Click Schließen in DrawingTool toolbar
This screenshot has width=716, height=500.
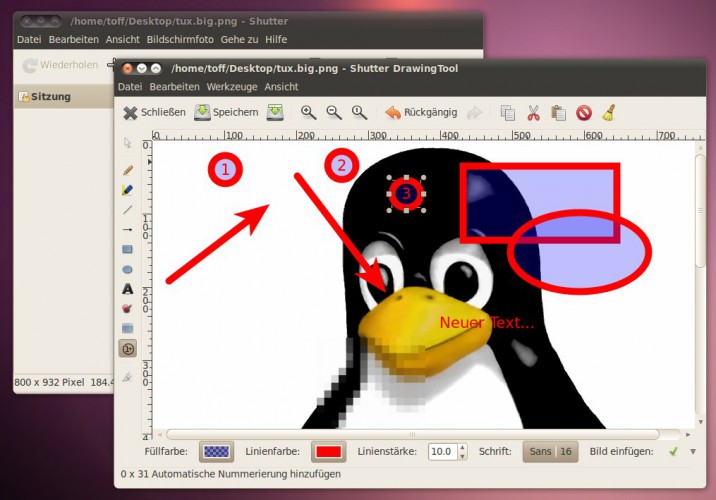[x=154, y=112]
